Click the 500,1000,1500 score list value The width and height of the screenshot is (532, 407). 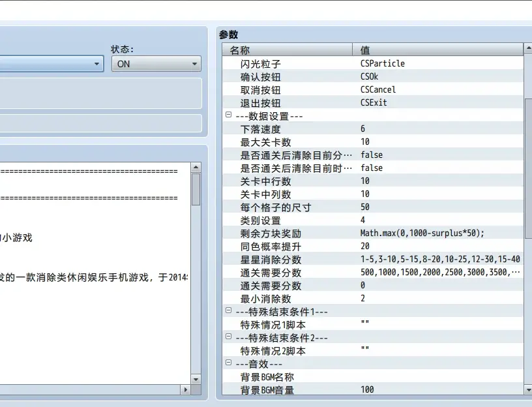440,272
